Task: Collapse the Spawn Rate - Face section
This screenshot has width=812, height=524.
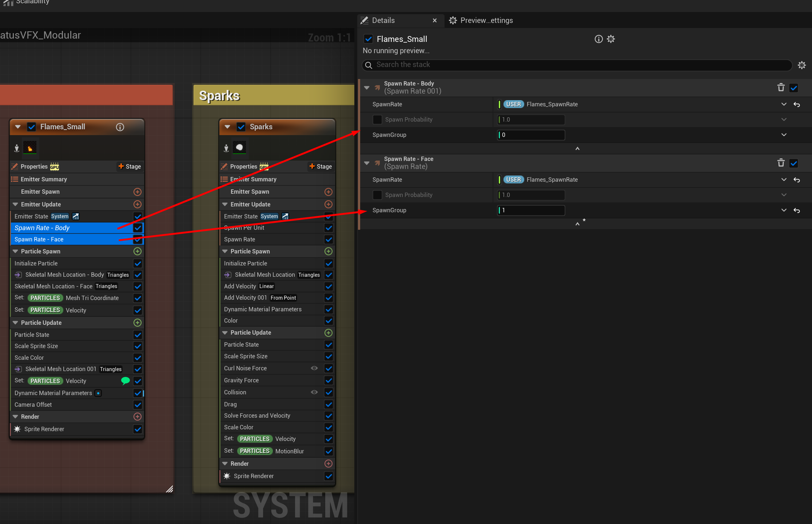Action: coord(367,163)
